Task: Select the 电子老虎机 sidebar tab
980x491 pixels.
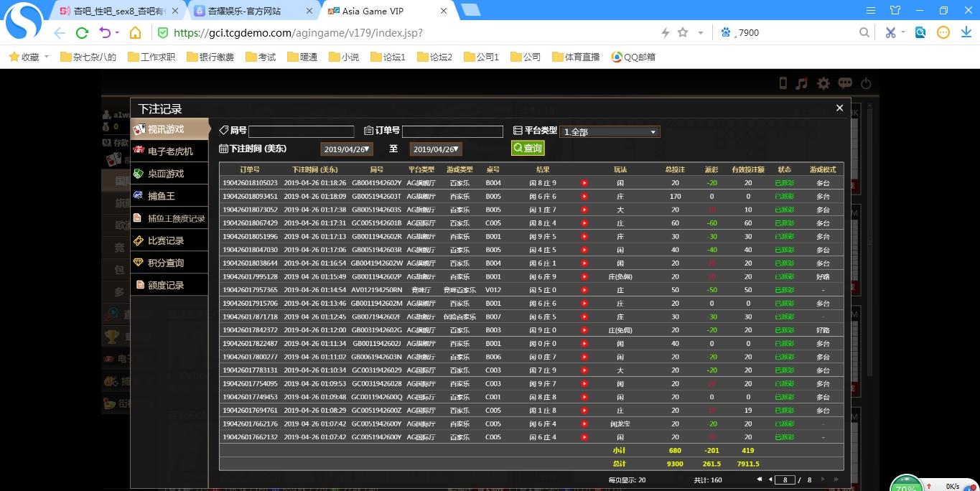Action: 170,151
